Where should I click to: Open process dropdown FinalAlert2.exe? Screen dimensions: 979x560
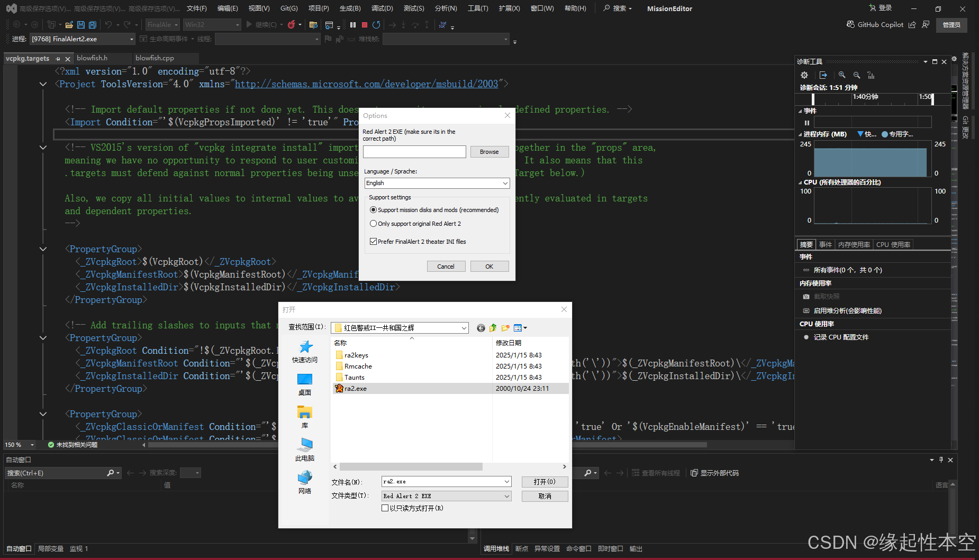pos(82,39)
